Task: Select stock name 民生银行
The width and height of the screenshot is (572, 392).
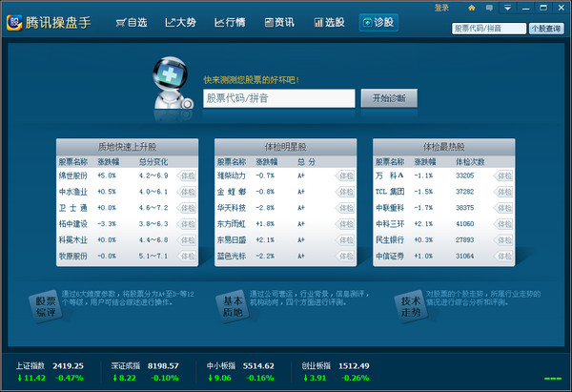Action: pyautogui.click(x=390, y=239)
